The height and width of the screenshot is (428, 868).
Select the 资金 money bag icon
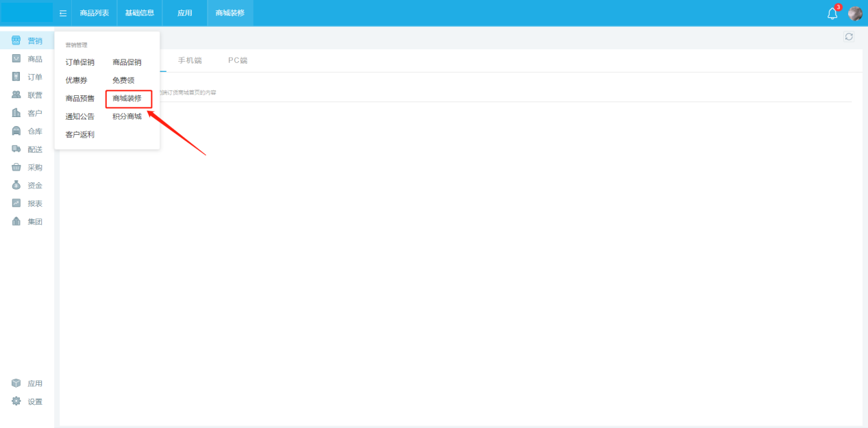coord(16,185)
